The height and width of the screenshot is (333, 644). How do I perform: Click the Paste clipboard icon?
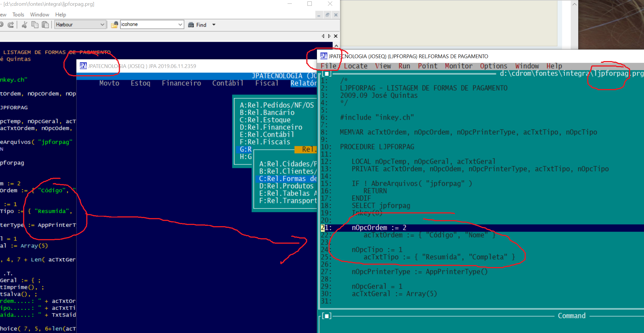(45, 25)
